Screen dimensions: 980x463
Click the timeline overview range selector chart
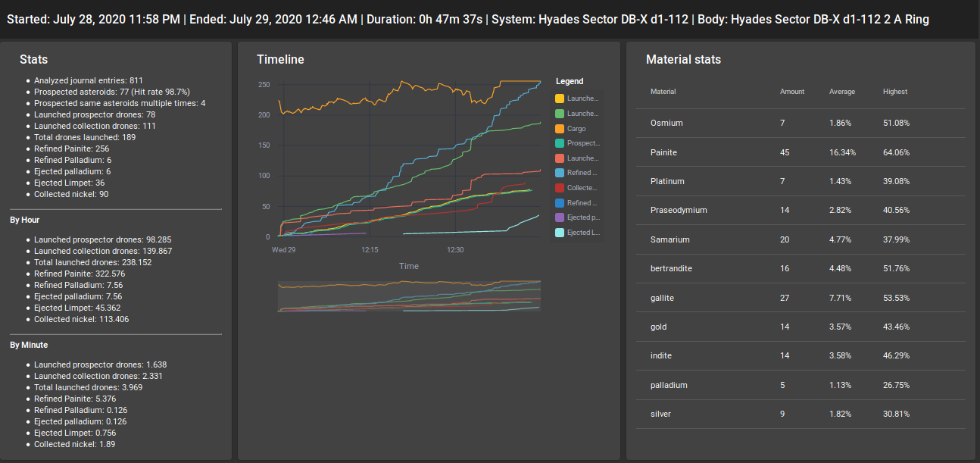pyautogui.click(x=409, y=296)
